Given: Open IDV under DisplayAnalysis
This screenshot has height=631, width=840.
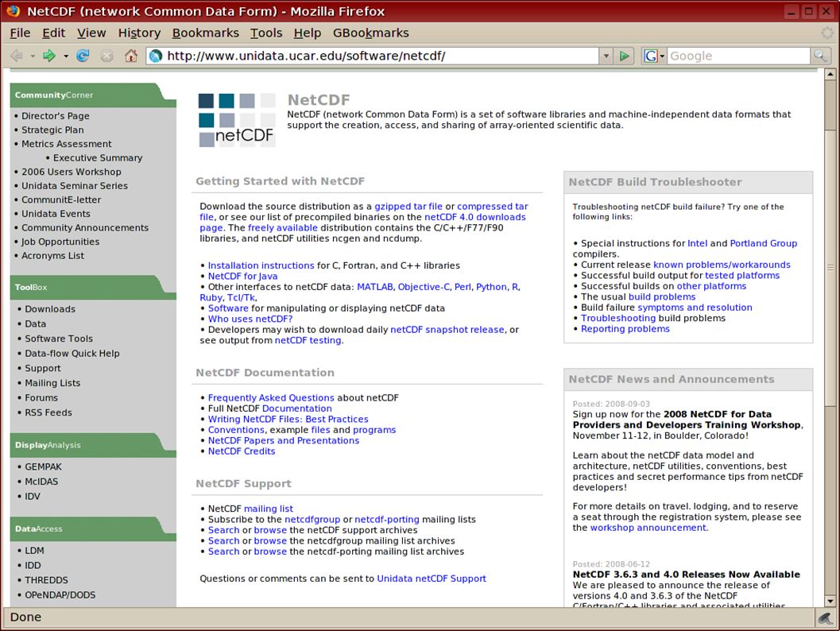Looking at the screenshot, I should click(x=32, y=496).
